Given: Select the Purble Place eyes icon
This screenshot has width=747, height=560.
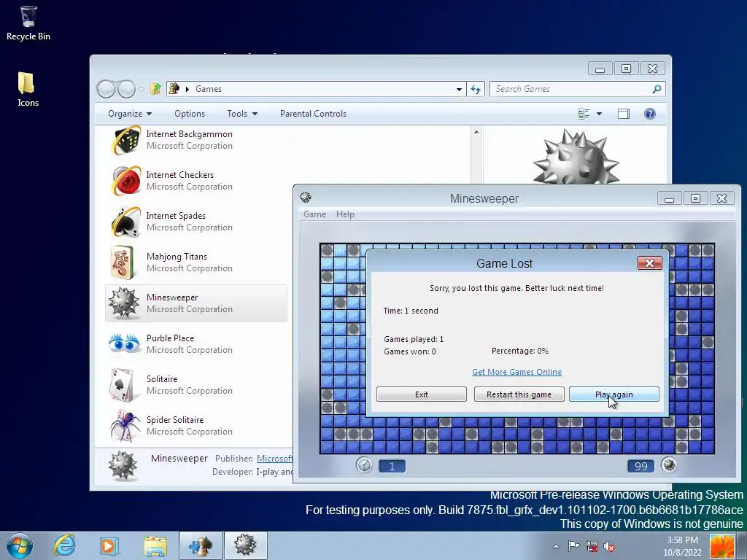Looking at the screenshot, I should [124, 343].
